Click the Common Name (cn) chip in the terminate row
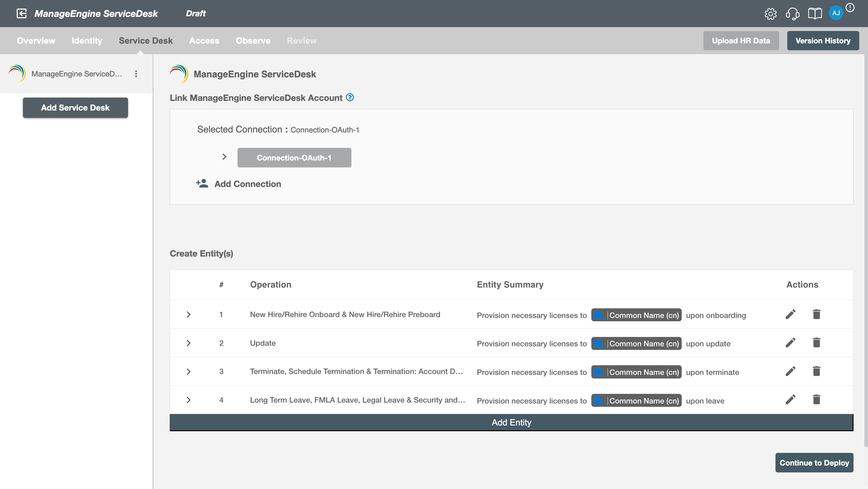868x489 pixels. click(636, 372)
